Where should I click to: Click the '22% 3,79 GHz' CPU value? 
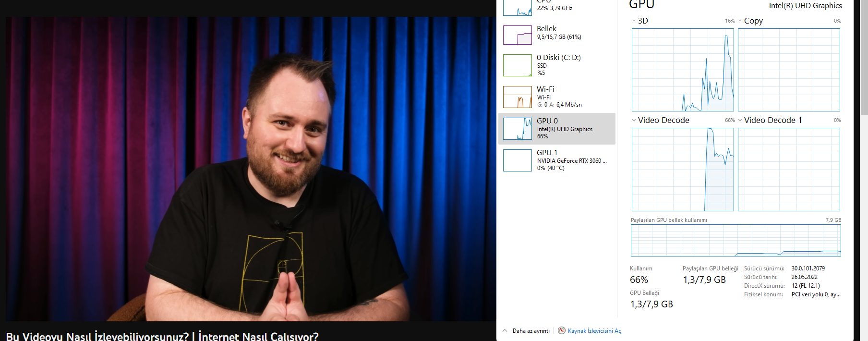tap(555, 8)
